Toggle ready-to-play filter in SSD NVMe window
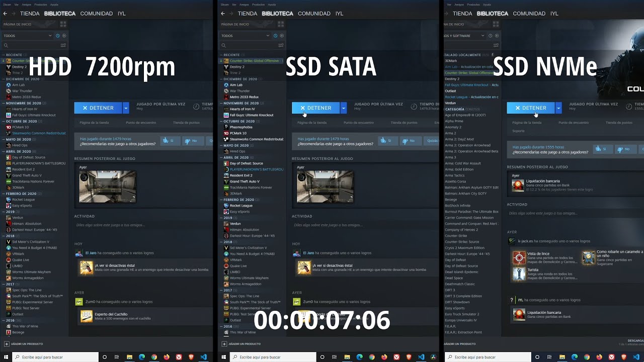The height and width of the screenshot is (362, 644). click(x=497, y=36)
